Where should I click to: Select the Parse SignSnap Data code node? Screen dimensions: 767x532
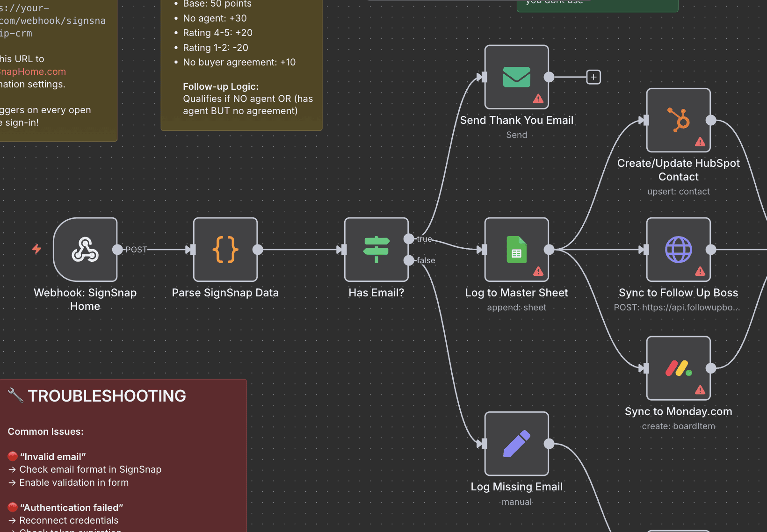225,250
